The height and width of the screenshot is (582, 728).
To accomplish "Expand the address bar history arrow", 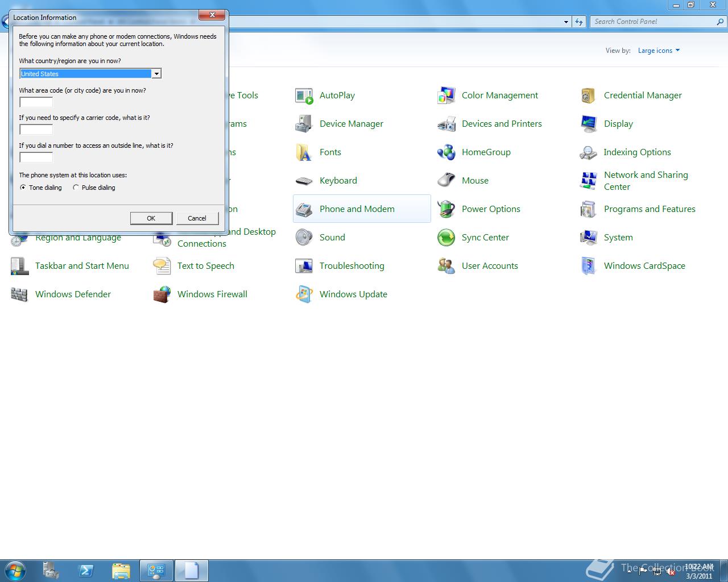I will (x=566, y=22).
